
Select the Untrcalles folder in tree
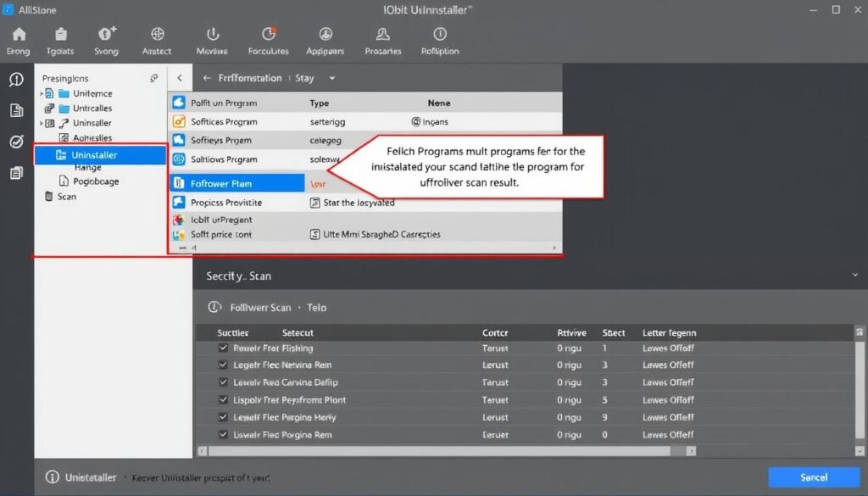(86, 108)
